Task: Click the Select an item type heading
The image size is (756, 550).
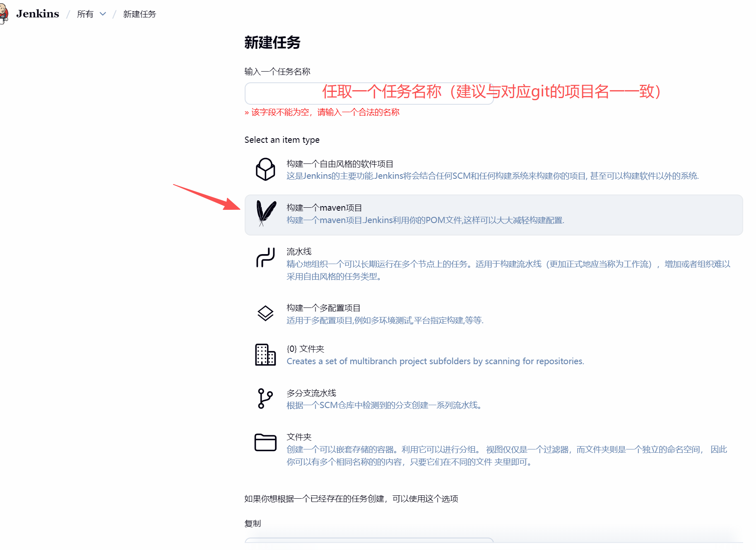Action: 282,140
